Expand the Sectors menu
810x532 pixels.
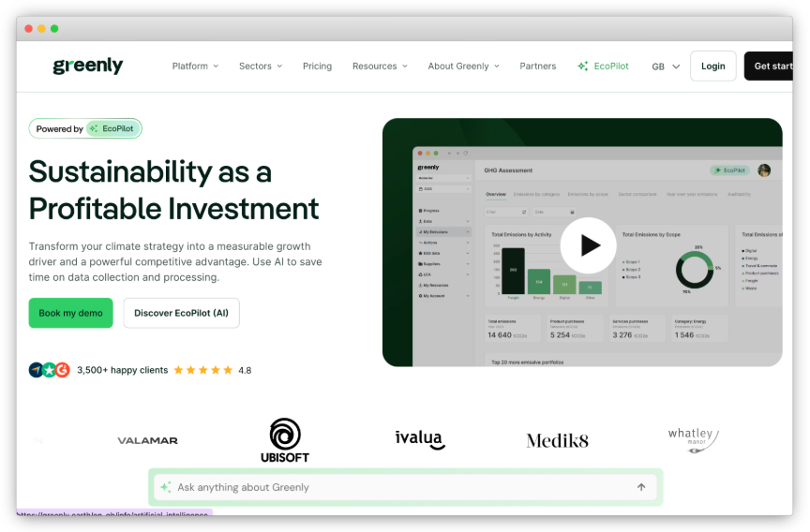click(261, 66)
